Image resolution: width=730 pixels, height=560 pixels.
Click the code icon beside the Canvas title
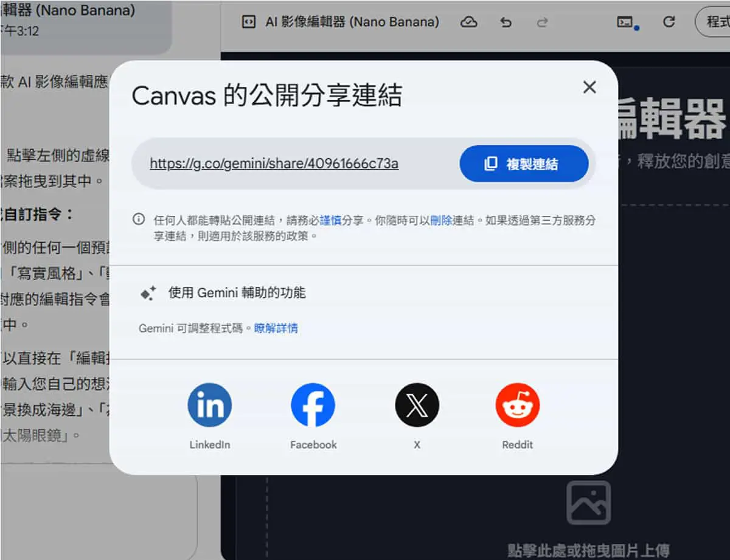[248, 22]
